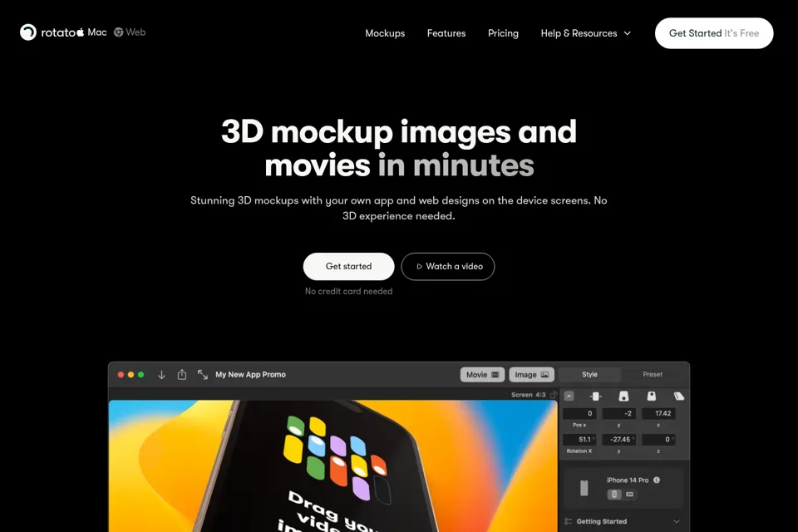798x532 pixels.
Task: Click the expand arrows icon in app toolbar
Action: coord(203,375)
